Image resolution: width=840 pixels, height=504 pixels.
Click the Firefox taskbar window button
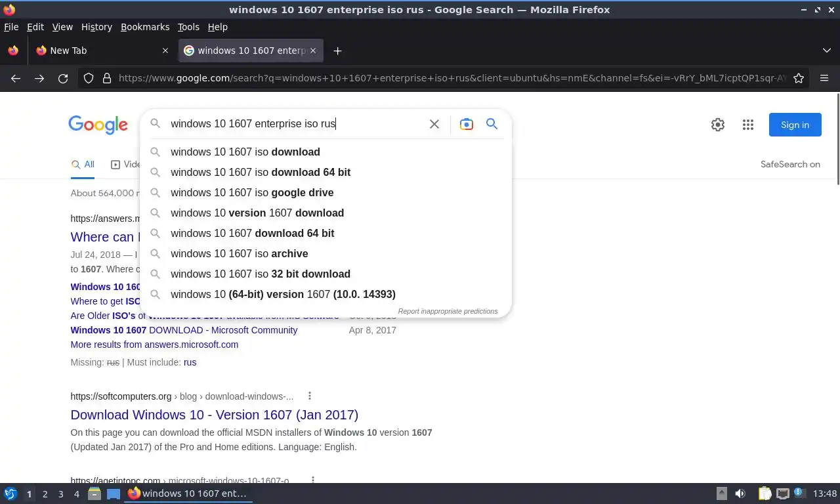[188, 493]
